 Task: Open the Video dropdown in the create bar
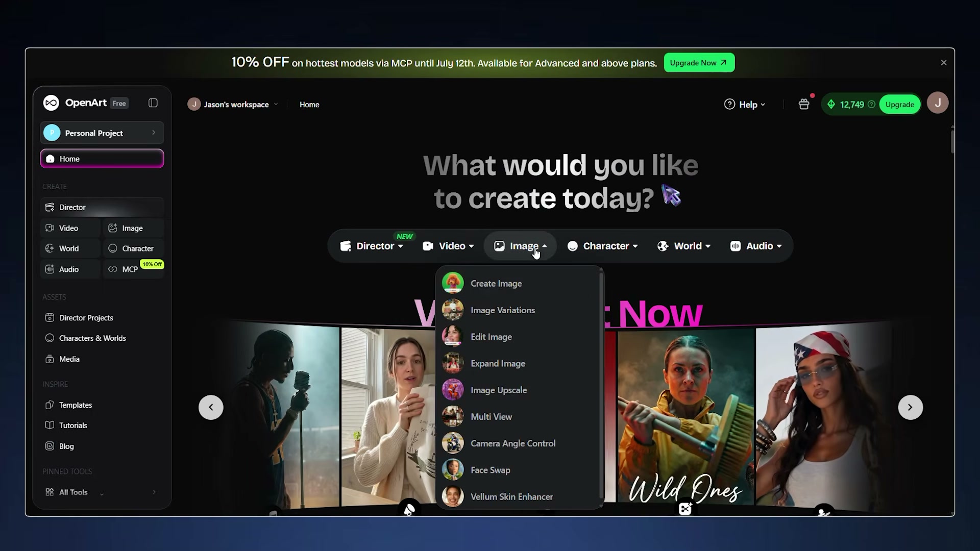(449, 246)
